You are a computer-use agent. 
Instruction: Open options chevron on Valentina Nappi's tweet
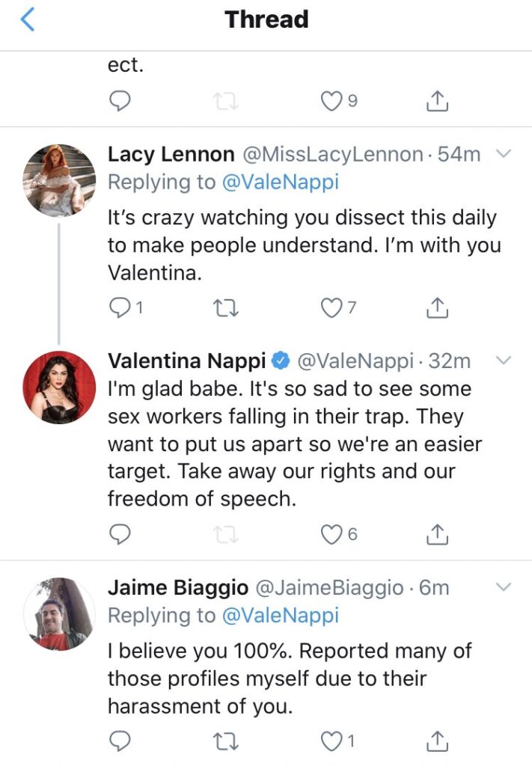pyautogui.click(x=504, y=361)
